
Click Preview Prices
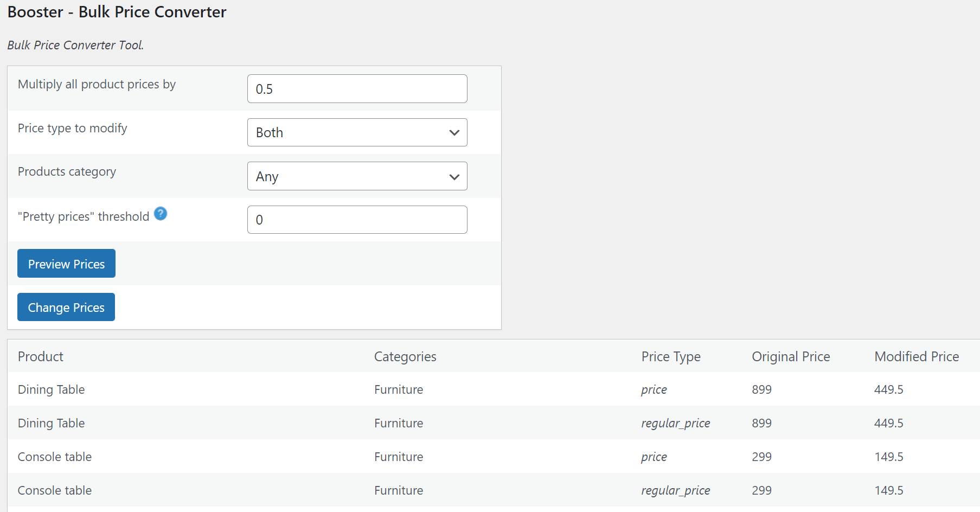[66, 263]
